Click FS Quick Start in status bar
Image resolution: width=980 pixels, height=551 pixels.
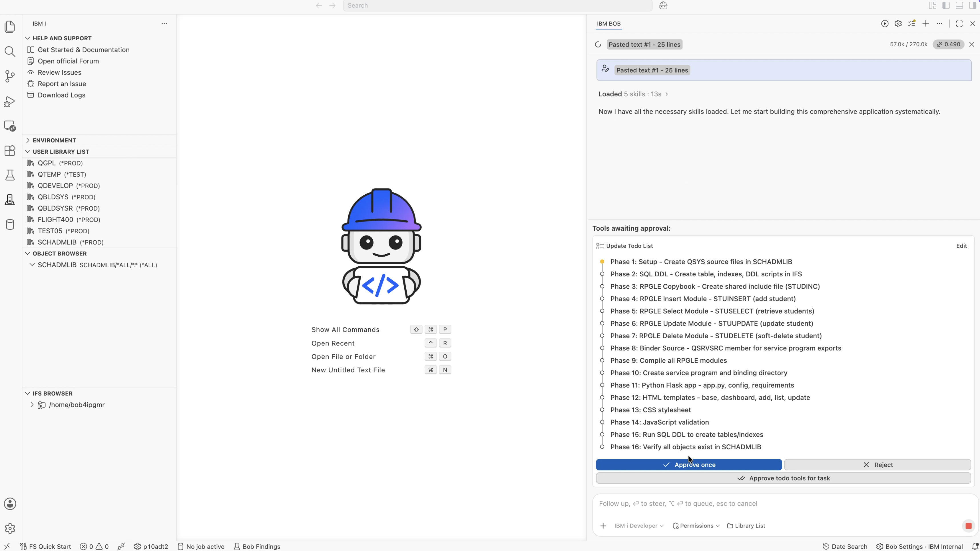coord(46,546)
